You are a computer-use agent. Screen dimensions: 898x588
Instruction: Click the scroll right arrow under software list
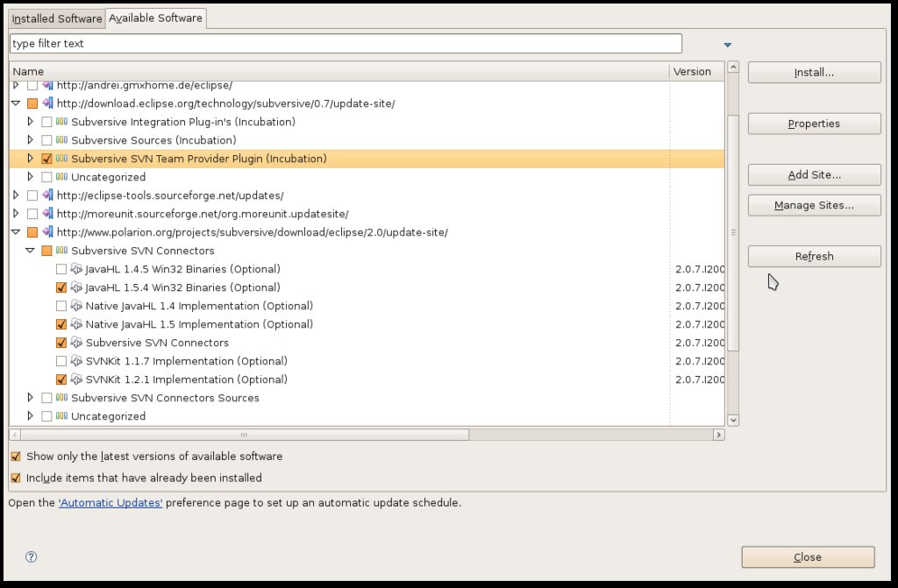pos(719,436)
